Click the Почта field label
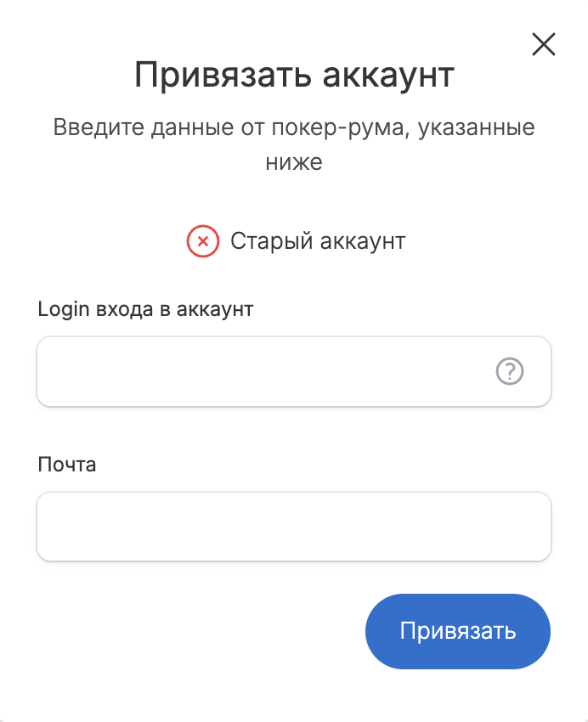This screenshot has width=588, height=722. coord(67,465)
